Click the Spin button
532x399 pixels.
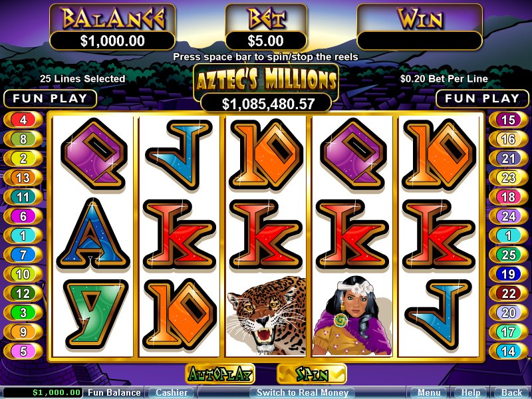click(x=312, y=374)
